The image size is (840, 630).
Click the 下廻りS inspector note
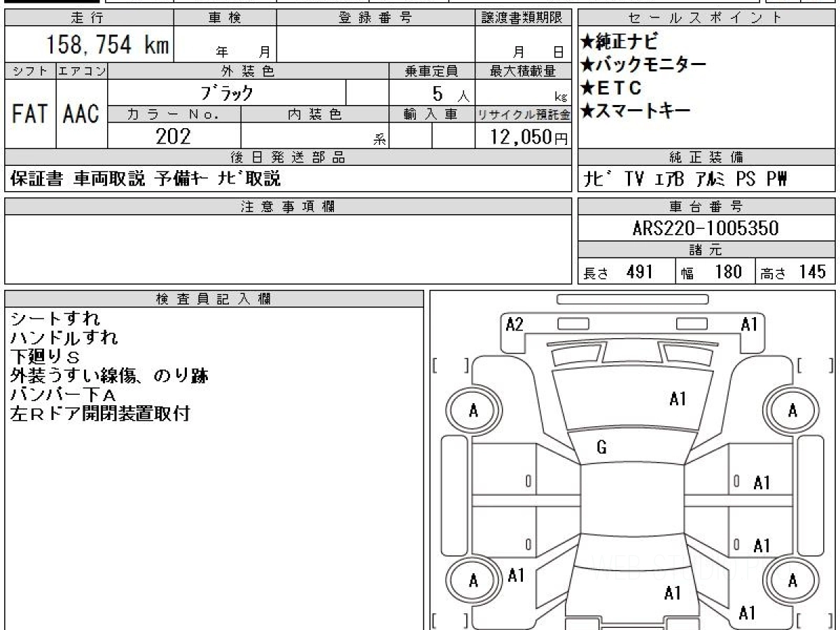coord(46,356)
